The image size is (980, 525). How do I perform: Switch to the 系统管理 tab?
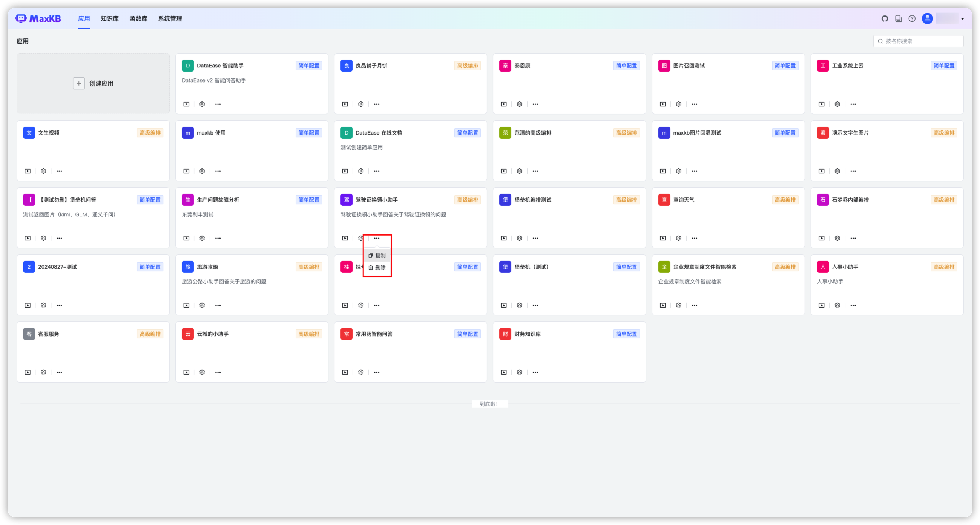[170, 18]
